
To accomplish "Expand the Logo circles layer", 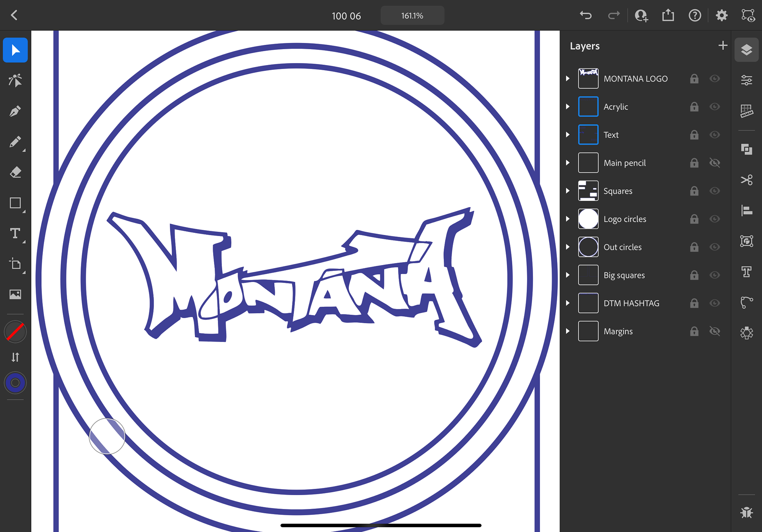I will [x=568, y=219].
